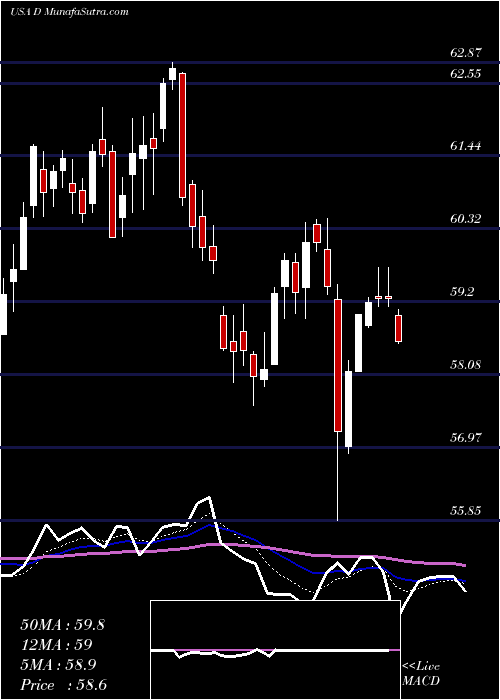Click the 50MA : 59.8 readout

click(x=62, y=625)
